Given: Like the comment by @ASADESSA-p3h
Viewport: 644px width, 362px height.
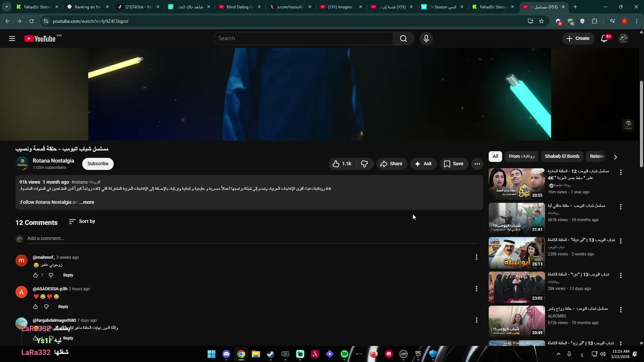Looking at the screenshot, I should (35, 307).
